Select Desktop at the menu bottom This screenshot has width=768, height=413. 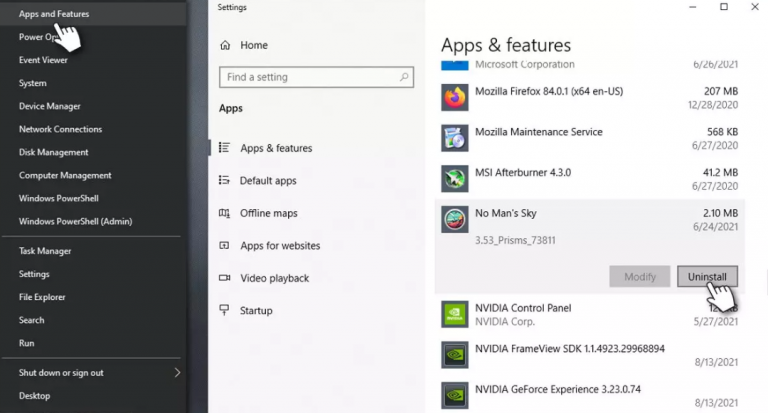pyautogui.click(x=34, y=395)
